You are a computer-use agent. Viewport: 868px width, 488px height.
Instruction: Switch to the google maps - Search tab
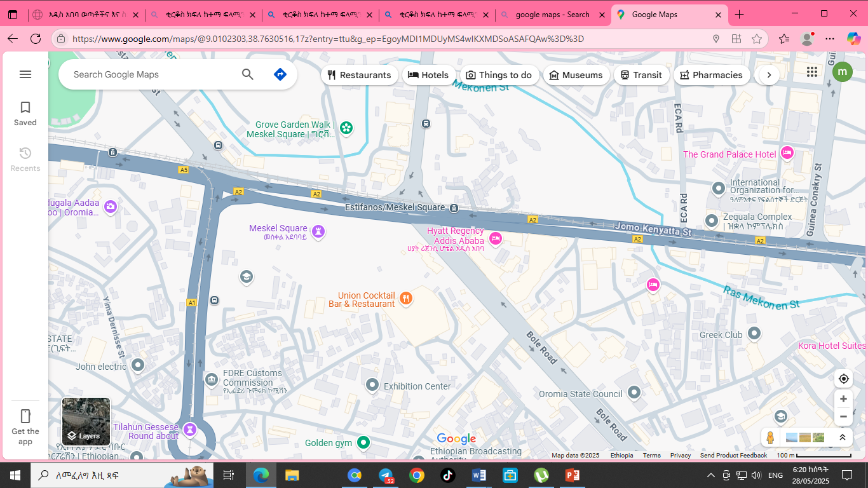(x=553, y=15)
